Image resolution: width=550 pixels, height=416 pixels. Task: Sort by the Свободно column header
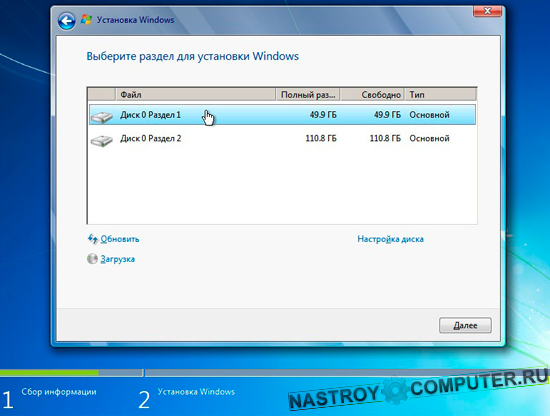[372, 95]
